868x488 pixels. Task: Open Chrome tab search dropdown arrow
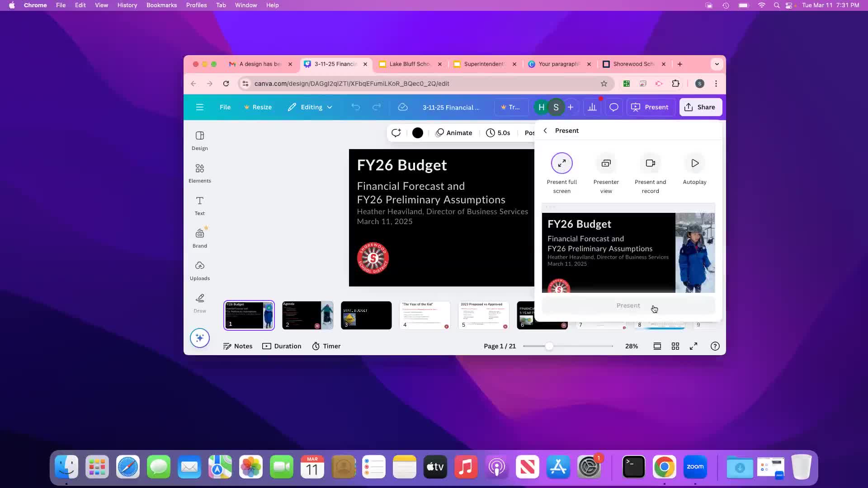point(717,64)
